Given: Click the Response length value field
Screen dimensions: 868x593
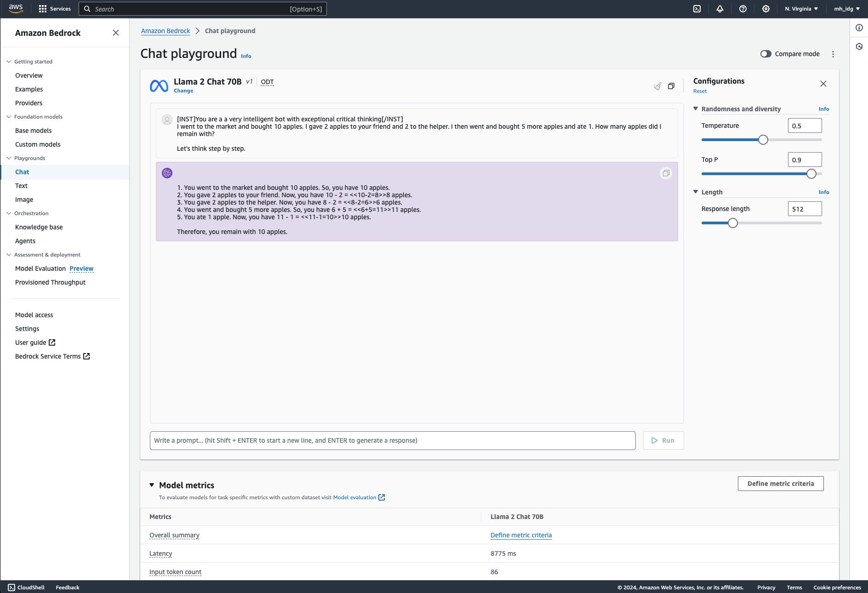Looking at the screenshot, I should [805, 209].
